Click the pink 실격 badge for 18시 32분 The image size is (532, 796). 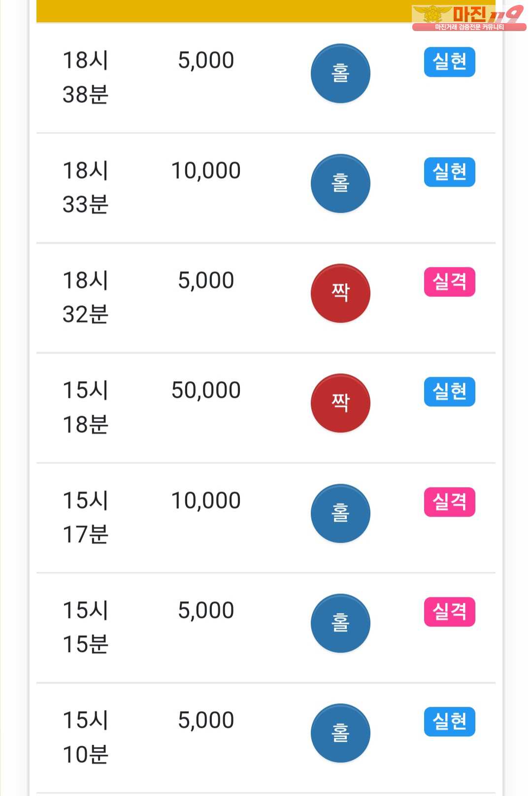(449, 282)
